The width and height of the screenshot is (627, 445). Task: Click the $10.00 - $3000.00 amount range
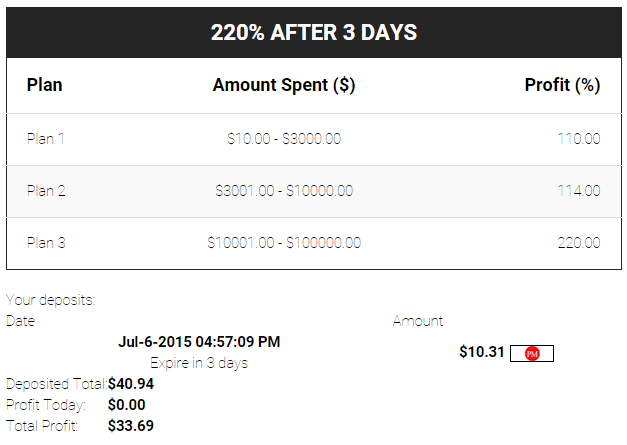click(x=284, y=139)
